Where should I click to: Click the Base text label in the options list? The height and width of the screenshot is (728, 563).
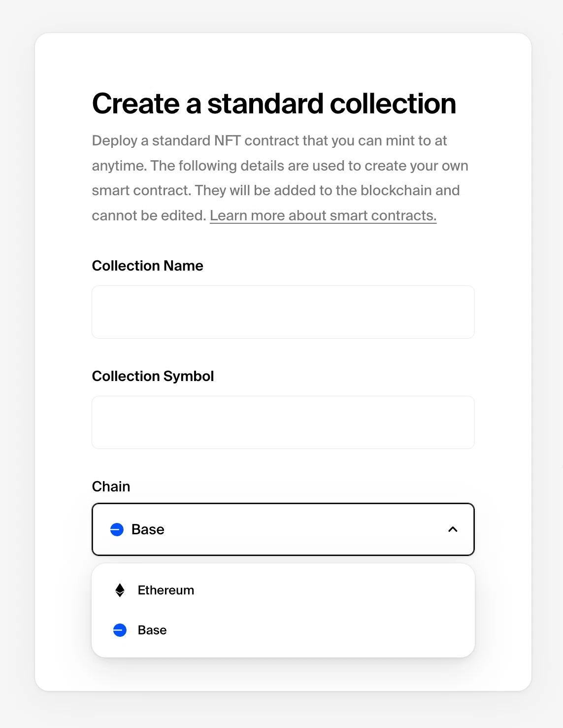point(152,630)
